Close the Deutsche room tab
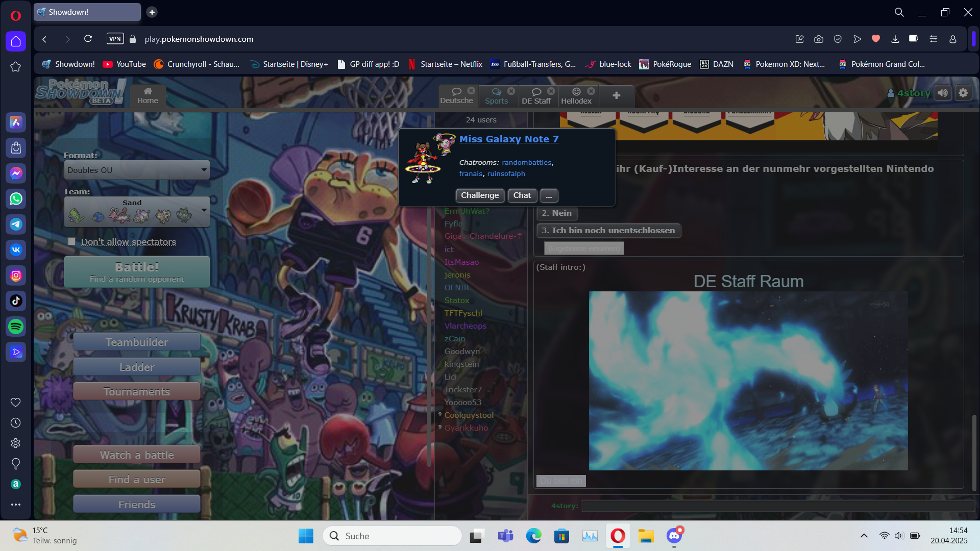The width and height of the screenshot is (980, 551). (x=471, y=91)
